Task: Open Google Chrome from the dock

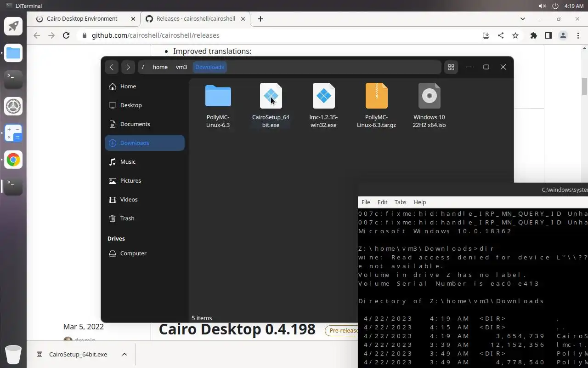Action: tap(13, 160)
